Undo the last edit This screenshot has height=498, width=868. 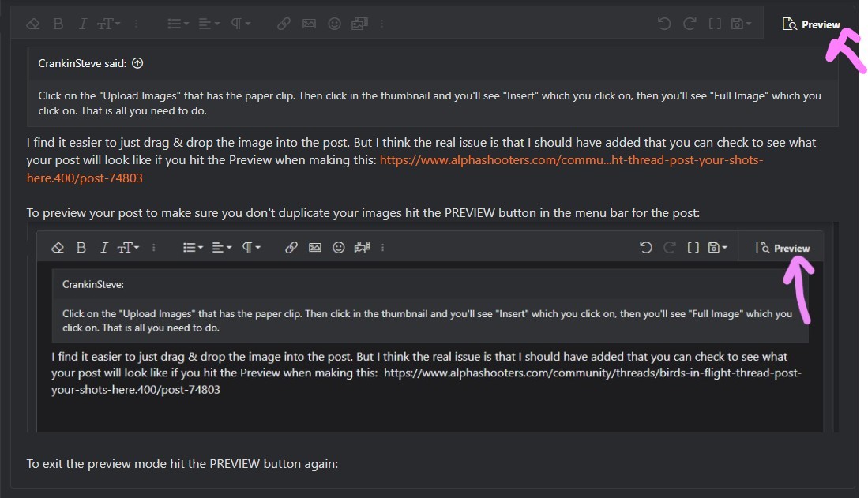click(x=663, y=24)
